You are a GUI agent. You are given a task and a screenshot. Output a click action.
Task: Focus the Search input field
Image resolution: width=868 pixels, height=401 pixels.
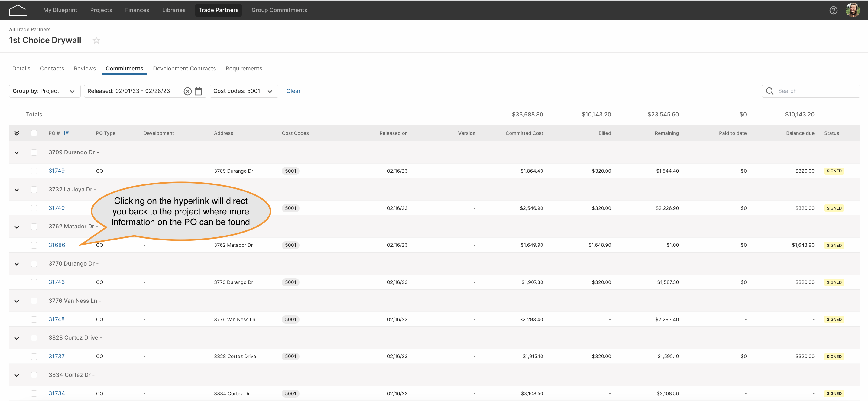coord(811,91)
